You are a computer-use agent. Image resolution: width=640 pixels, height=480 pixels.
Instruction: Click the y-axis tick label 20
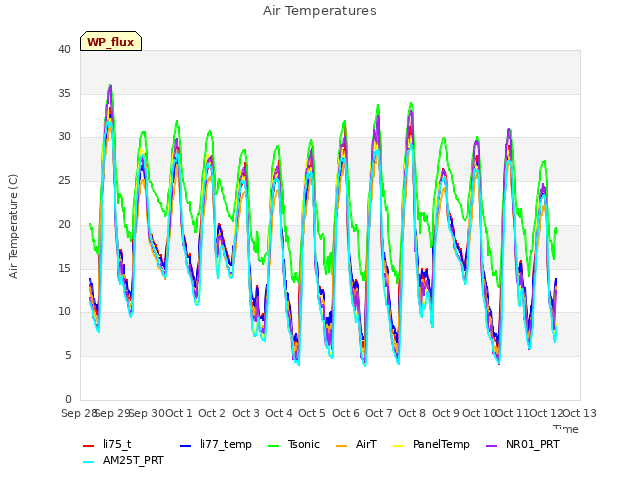64,224
